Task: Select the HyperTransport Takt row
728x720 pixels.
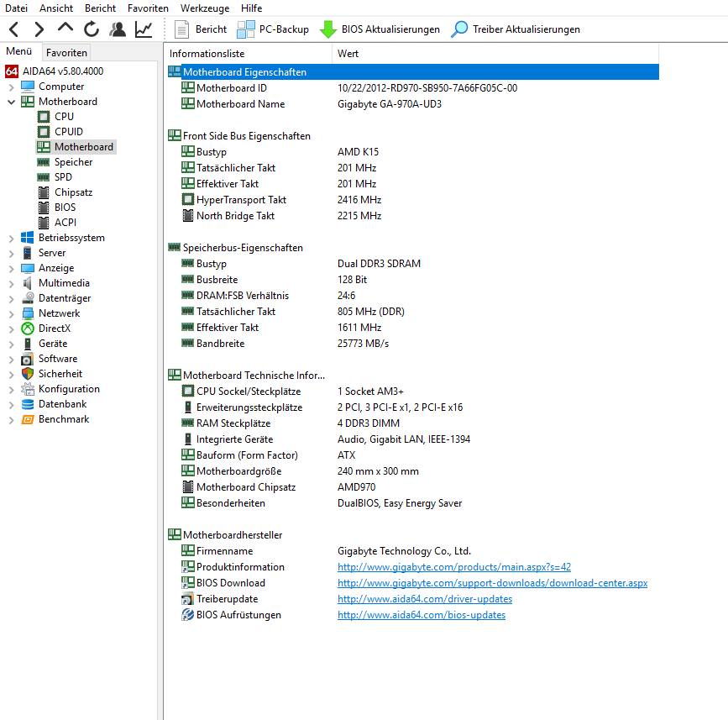Action: (x=413, y=200)
